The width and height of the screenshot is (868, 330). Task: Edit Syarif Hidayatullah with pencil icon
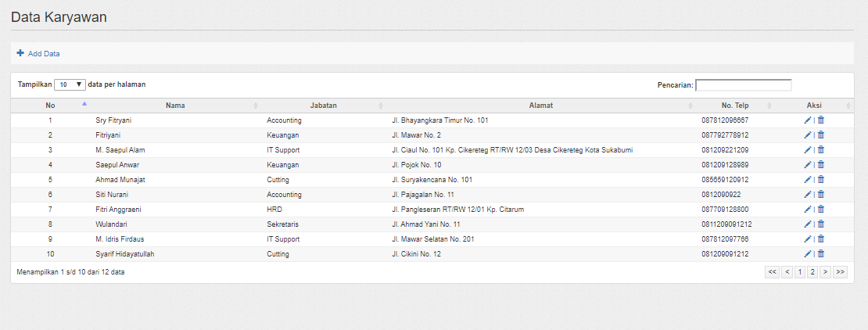808,253
